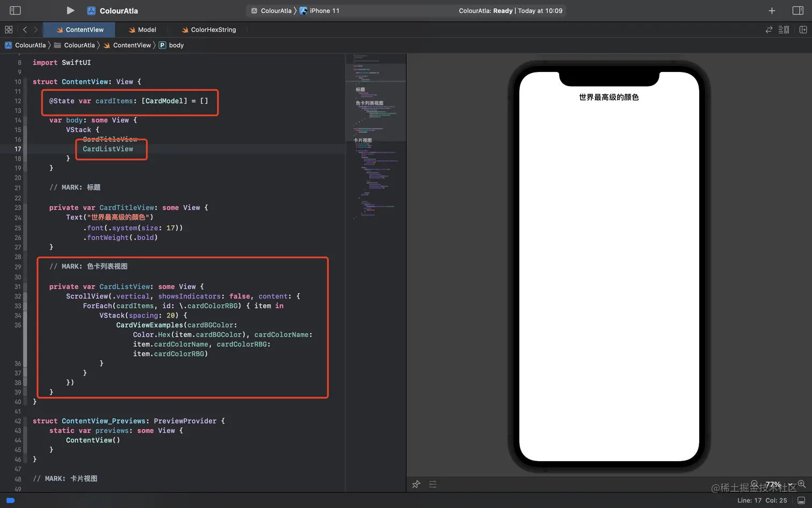
Task: Open ContentView file in jump bar
Action: (127, 45)
